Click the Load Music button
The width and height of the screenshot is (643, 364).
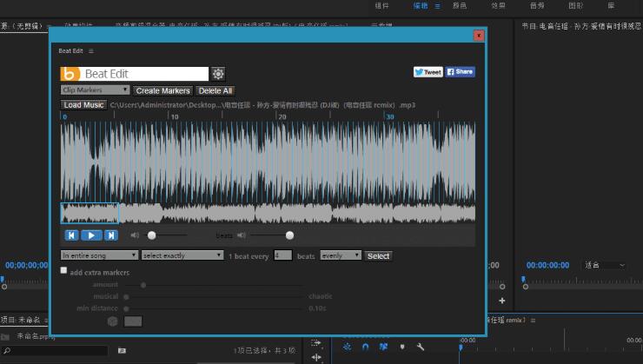[x=83, y=105]
